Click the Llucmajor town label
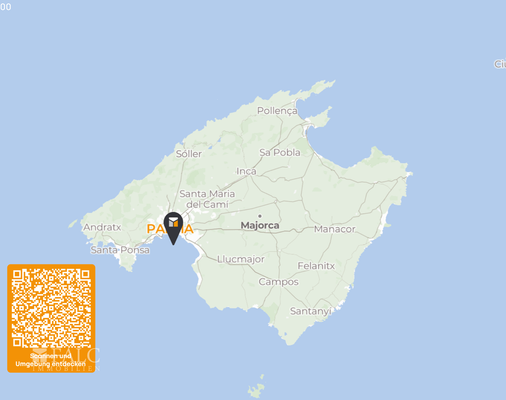The width and height of the screenshot is (506, 400). (x=241, y=259)
